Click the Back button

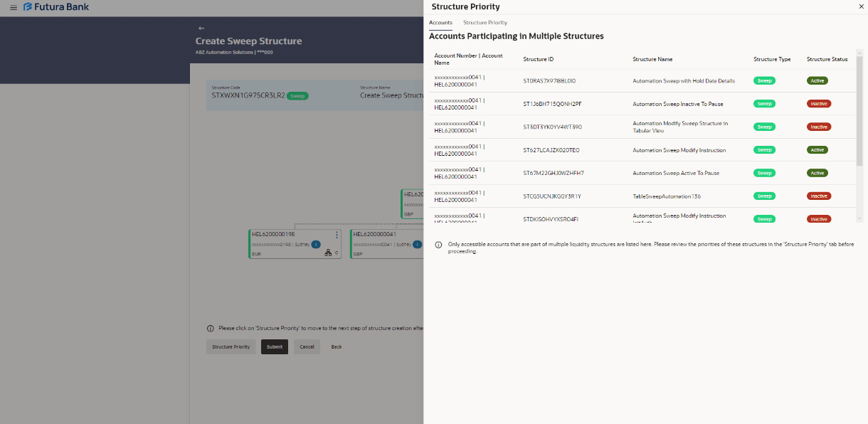coord(337,346)
